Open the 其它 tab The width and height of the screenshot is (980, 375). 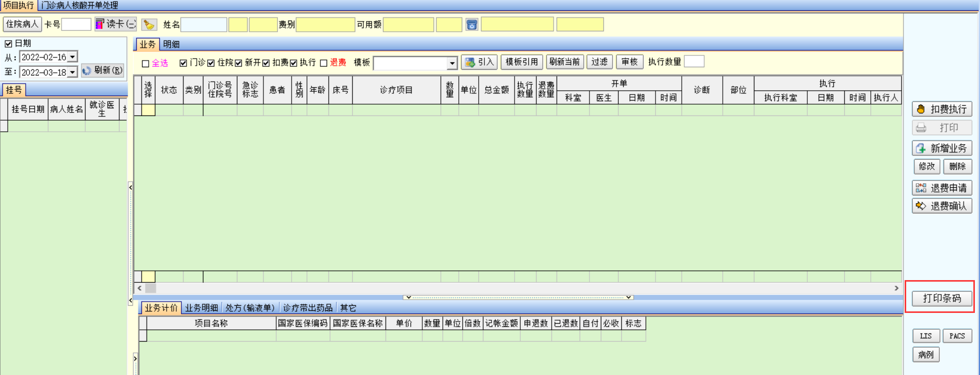point(348,308)
